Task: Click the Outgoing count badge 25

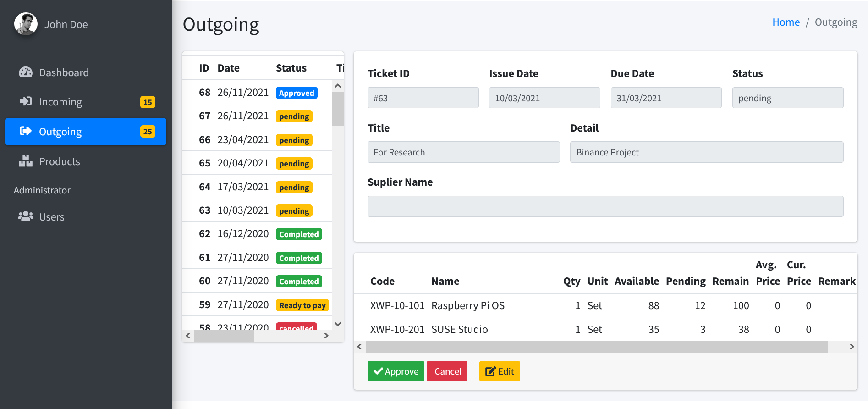Action: pyautogui.click(x=148, y=132)
